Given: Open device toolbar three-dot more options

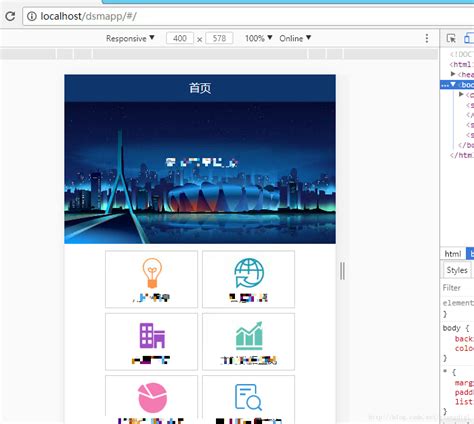Looking at the screenshot, I should point(427,38).
